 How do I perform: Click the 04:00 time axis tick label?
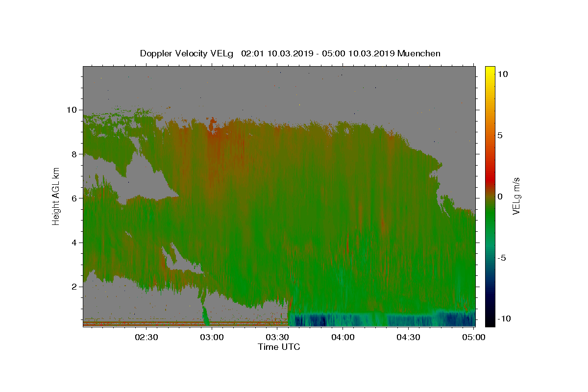tap(343, 337)
